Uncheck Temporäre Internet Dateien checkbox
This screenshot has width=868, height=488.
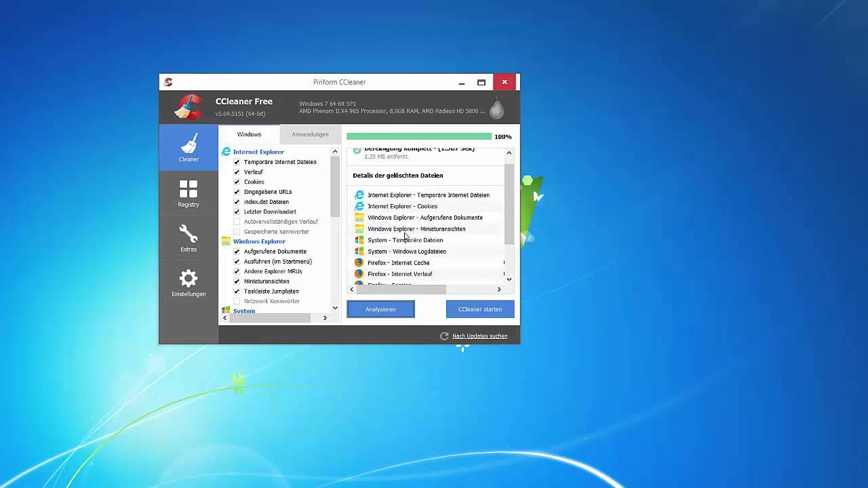(x=237, y=162)
